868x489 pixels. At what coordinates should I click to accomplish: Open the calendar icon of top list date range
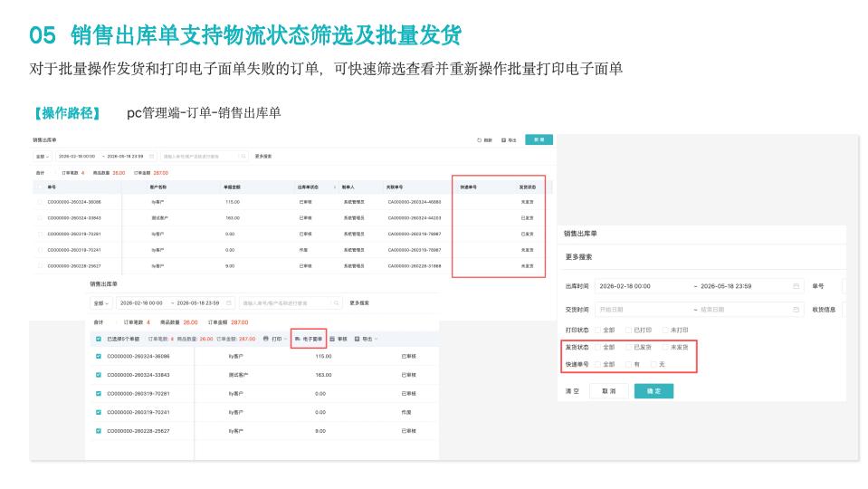pyautogui.click(x=152, y=156)
